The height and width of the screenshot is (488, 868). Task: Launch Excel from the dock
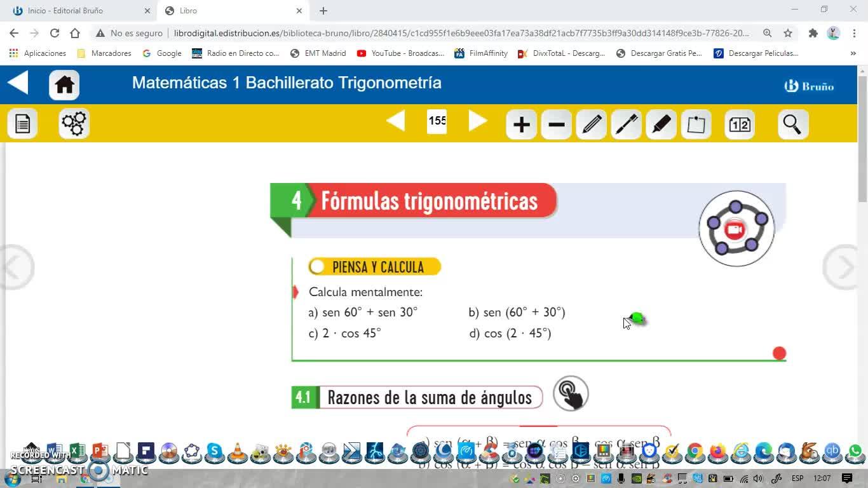pyautogui.click(x=78, y=452)
